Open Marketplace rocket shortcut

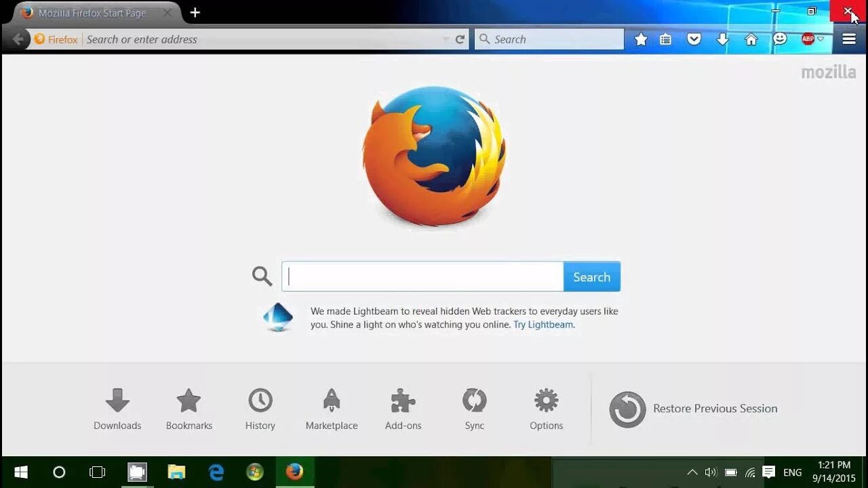(x=332, y=409)
